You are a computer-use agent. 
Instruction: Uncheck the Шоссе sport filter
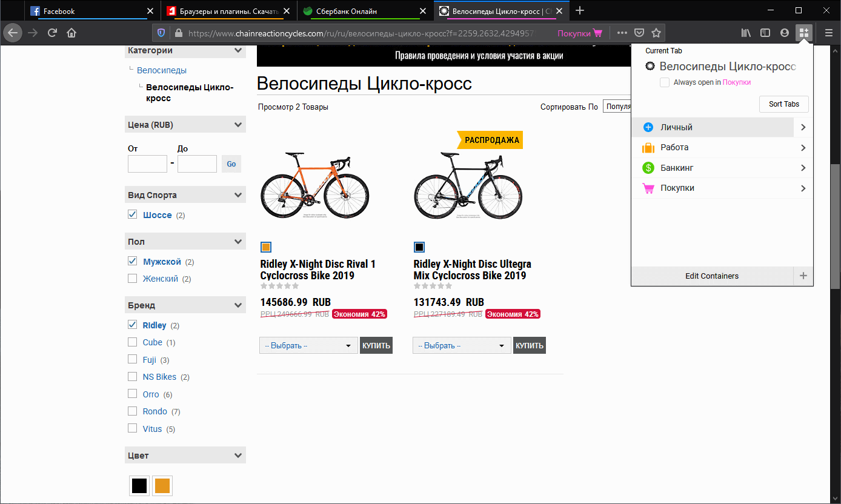(x=132, y=214)
